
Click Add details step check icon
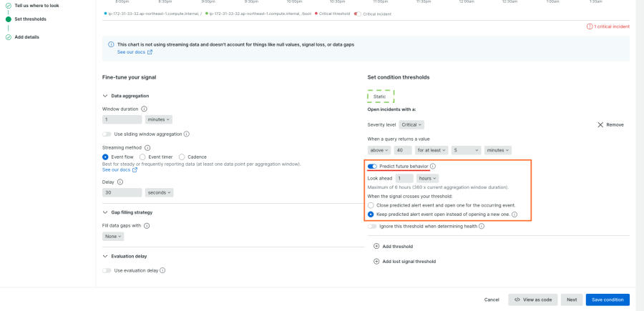(8, 37)
